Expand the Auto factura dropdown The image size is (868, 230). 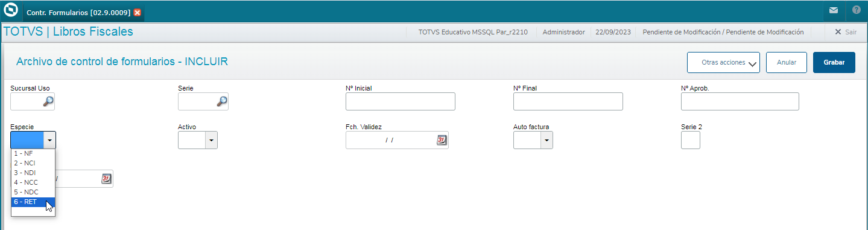546,140
